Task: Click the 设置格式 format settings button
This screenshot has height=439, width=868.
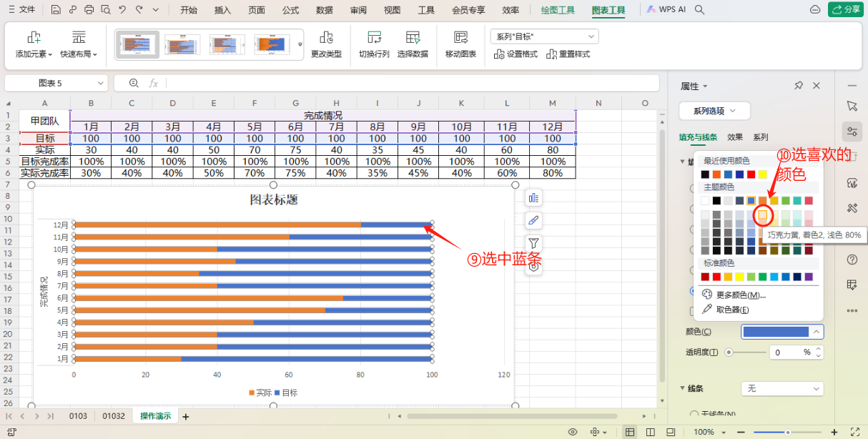Action: click(x=516, y=54)
